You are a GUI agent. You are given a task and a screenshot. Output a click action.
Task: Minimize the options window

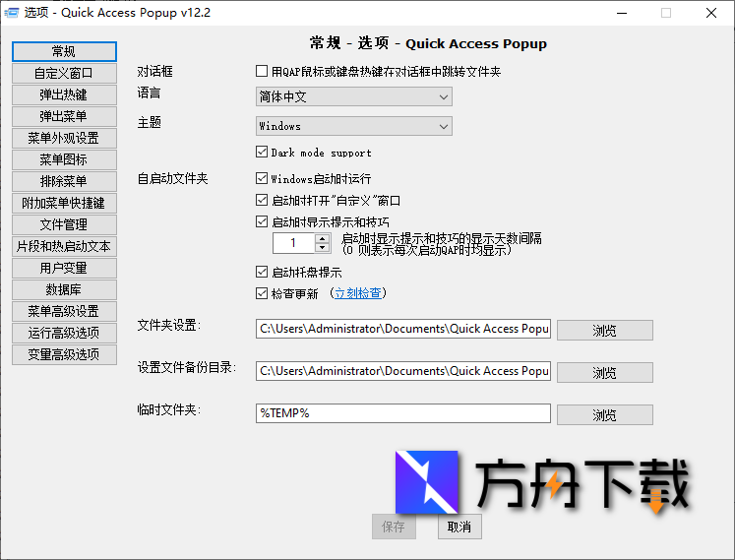pos(622,13)
